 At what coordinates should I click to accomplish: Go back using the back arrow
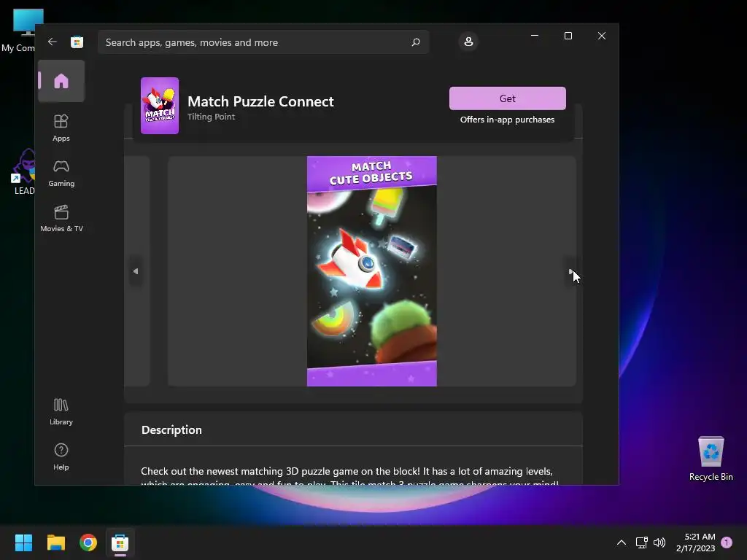pyautogui.click(x=53, y=42)
